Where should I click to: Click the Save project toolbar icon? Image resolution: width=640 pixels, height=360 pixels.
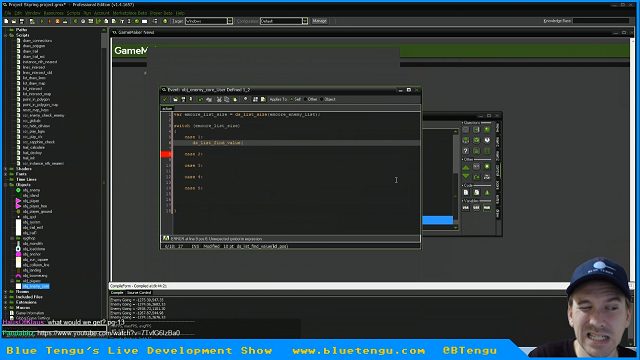tap(22, 21)
